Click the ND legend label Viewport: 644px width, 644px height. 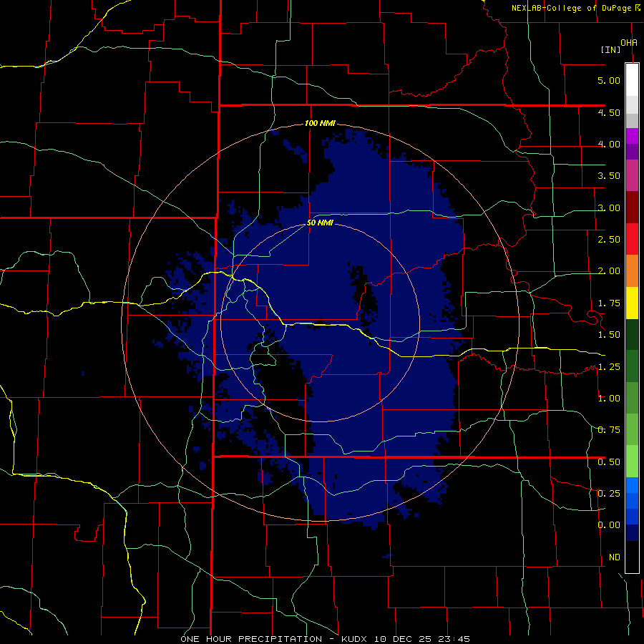[615, 557]
